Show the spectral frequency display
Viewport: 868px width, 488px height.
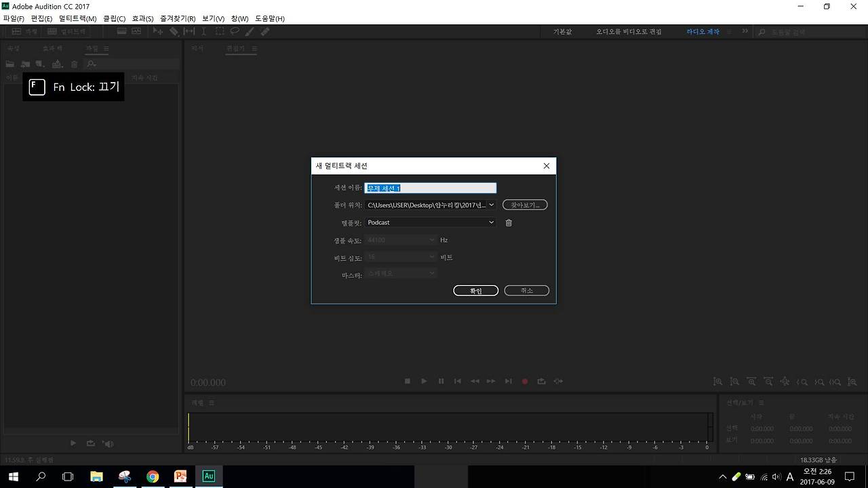121,31
